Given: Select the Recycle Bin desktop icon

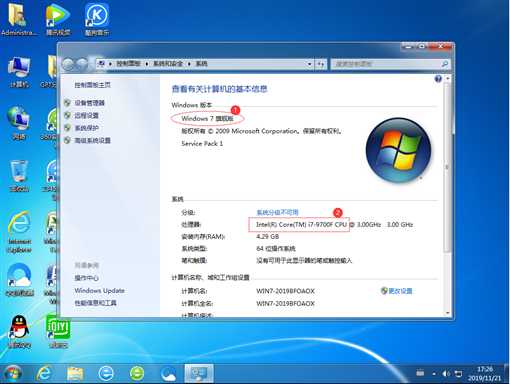Looking at the screenshot, I should pyautogui.click(x=19, y=176).
